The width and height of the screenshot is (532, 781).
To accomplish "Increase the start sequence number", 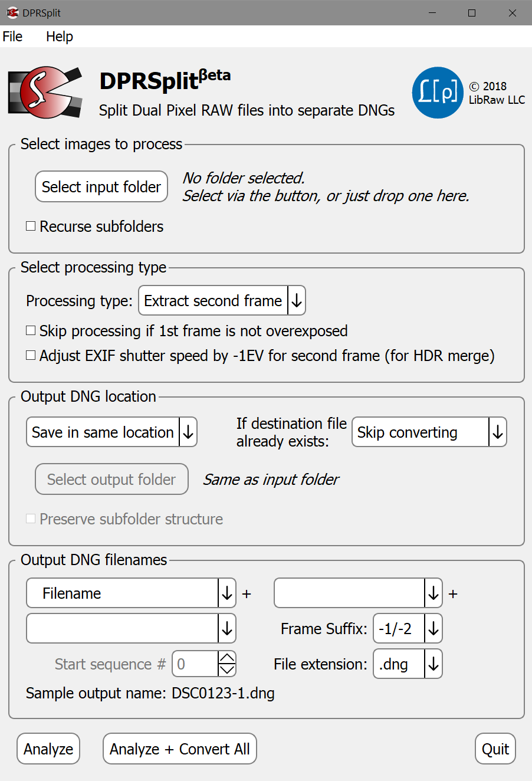I will (x=227, y=658).
